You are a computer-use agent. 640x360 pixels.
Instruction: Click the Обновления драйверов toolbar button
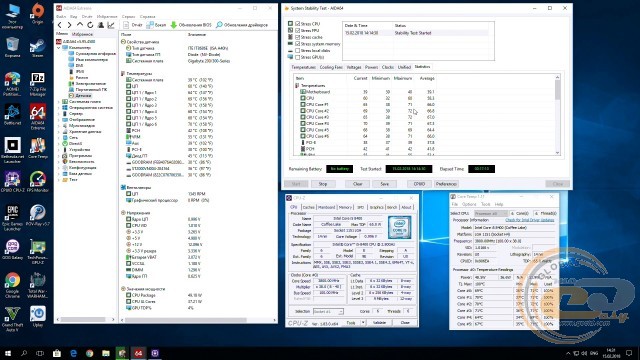242,25
